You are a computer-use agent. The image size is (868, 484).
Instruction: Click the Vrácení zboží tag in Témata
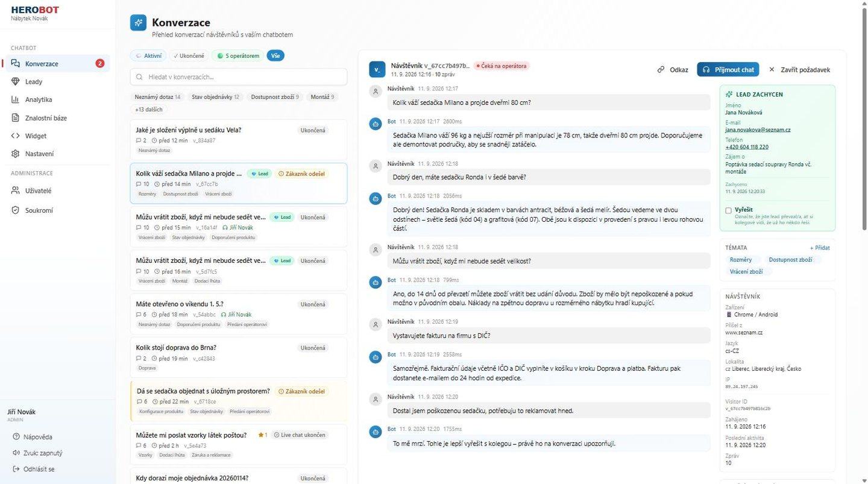point(746,272)
